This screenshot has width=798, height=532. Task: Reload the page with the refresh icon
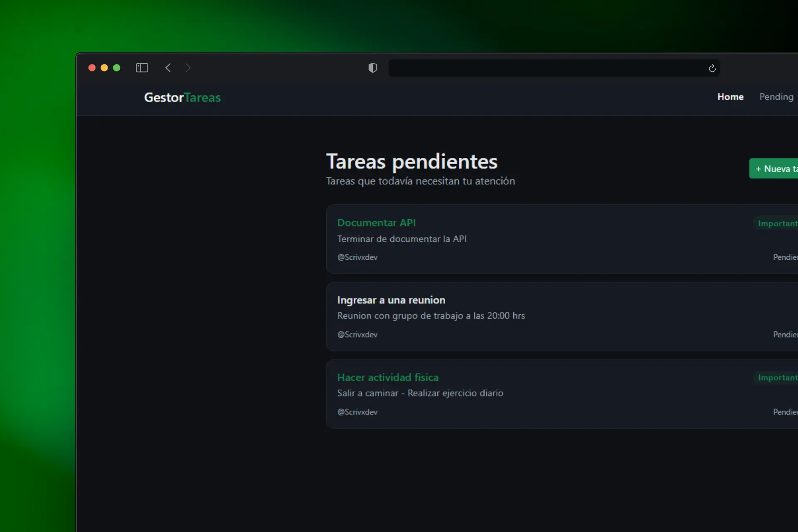point(712,68)
